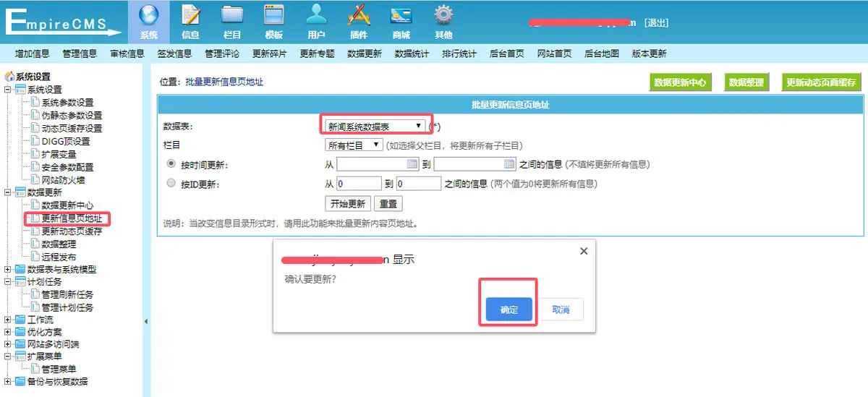Click the 取消 button in the dialog
The height and width of the screenshot is (397, 868).
(560, 310)
